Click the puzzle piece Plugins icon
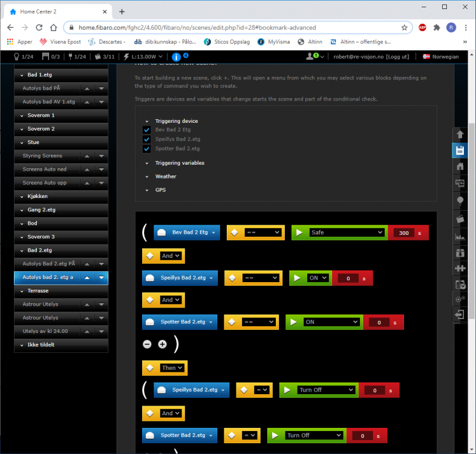Image resolution: width=476 pixels, height=454 pixels. tap(460, 268)
